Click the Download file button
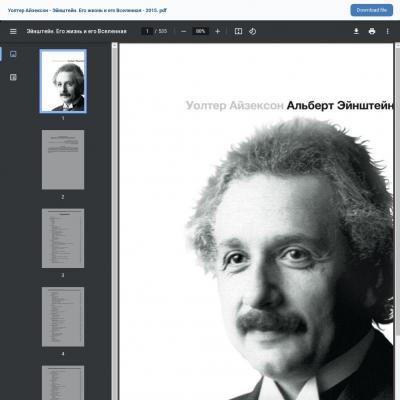The height and width of the screenshot is (400, 400). 372,10
